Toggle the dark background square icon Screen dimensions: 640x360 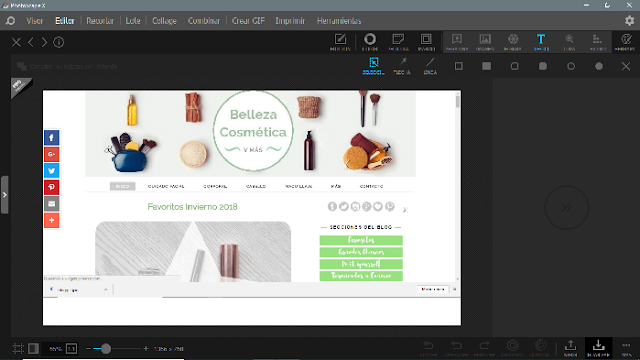pyautogui.click(x=33, y=349)
